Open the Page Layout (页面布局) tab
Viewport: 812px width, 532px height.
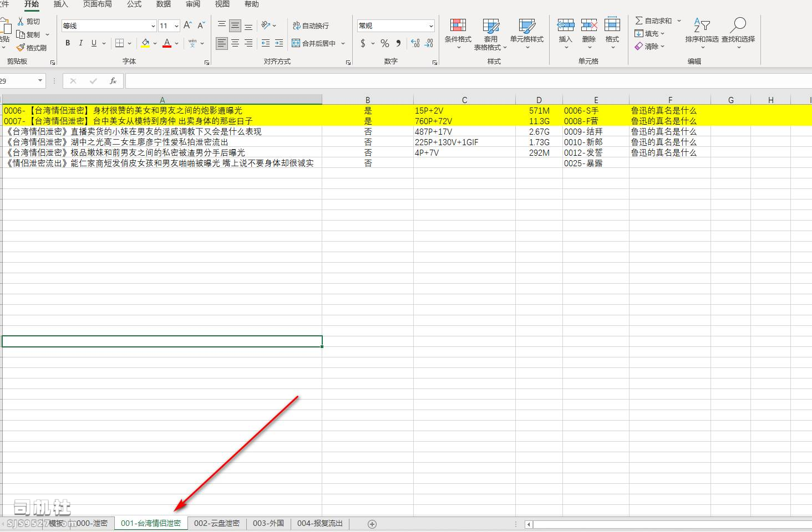[97, 4]
